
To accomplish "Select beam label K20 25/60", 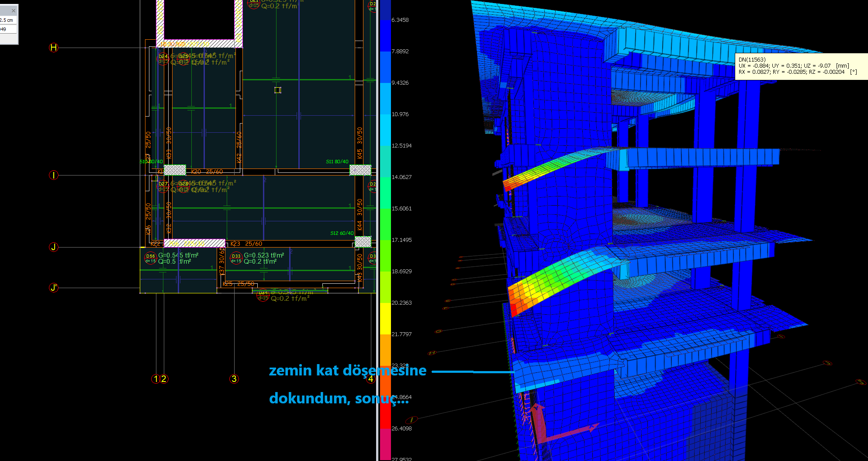I will (x=207, y=172).
